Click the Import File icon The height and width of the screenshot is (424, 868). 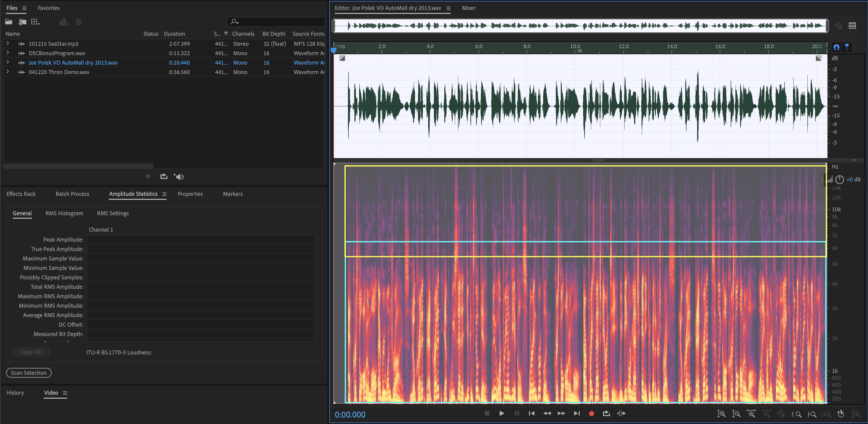coord(22,22)
